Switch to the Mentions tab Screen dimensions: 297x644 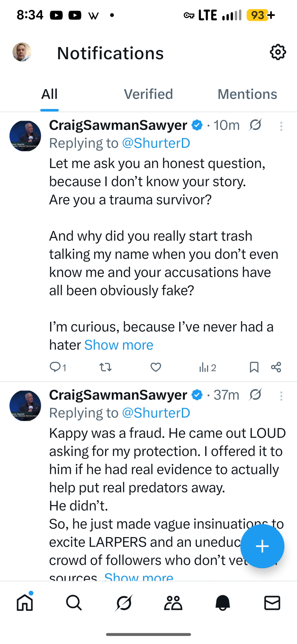[x=247, y=94]
